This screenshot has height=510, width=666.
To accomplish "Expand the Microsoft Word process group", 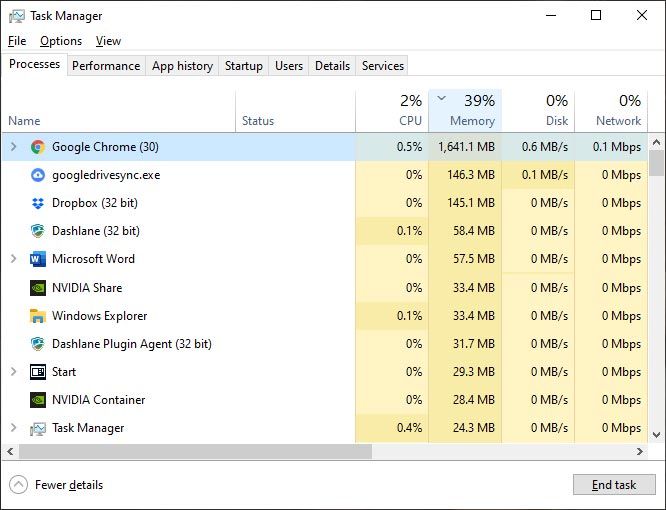I will pos(14,259).
